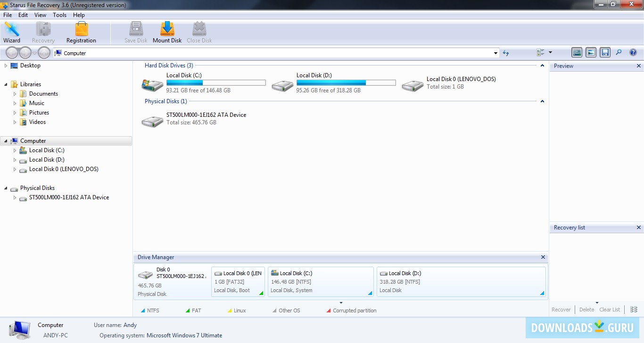
Task: Select the Pictures library in the tree
Action: [x=39, y=113]
